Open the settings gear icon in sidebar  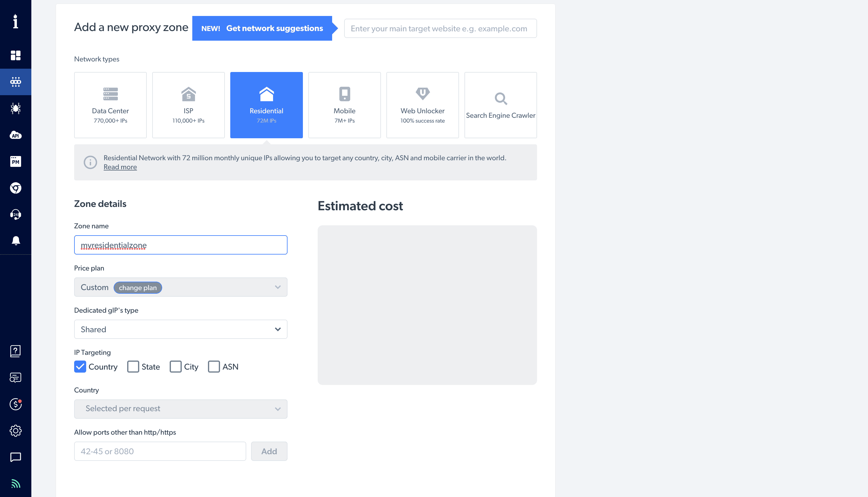pyautogui.click(x=15, y=431)
